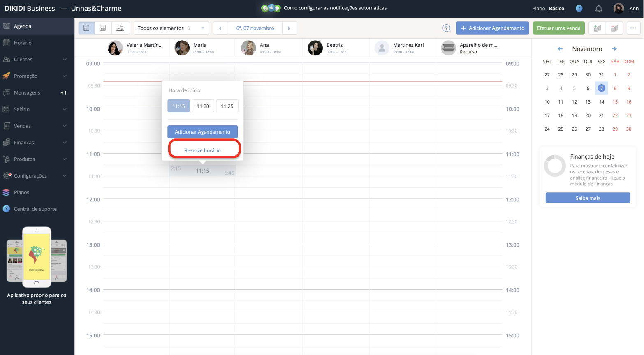Open Horário in the sidebar

[x=23, y=43]
